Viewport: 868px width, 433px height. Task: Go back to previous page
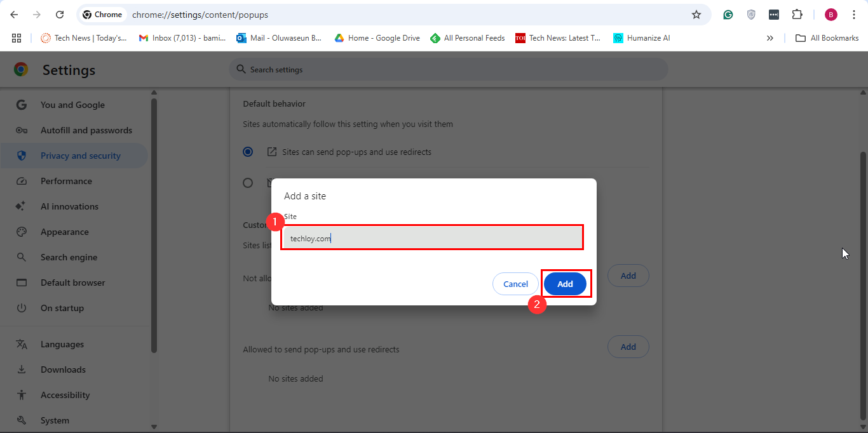(x=14, y=15)
